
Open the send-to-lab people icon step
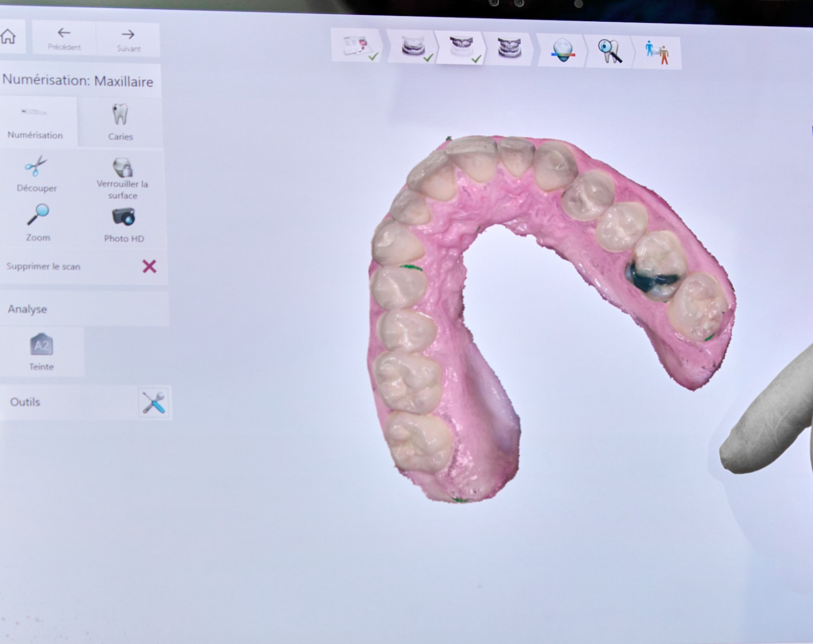tap(657, 53)
